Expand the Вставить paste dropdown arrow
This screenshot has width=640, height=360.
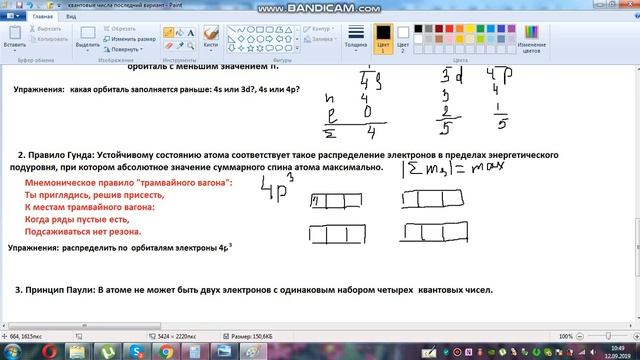[x=15, y=50]
